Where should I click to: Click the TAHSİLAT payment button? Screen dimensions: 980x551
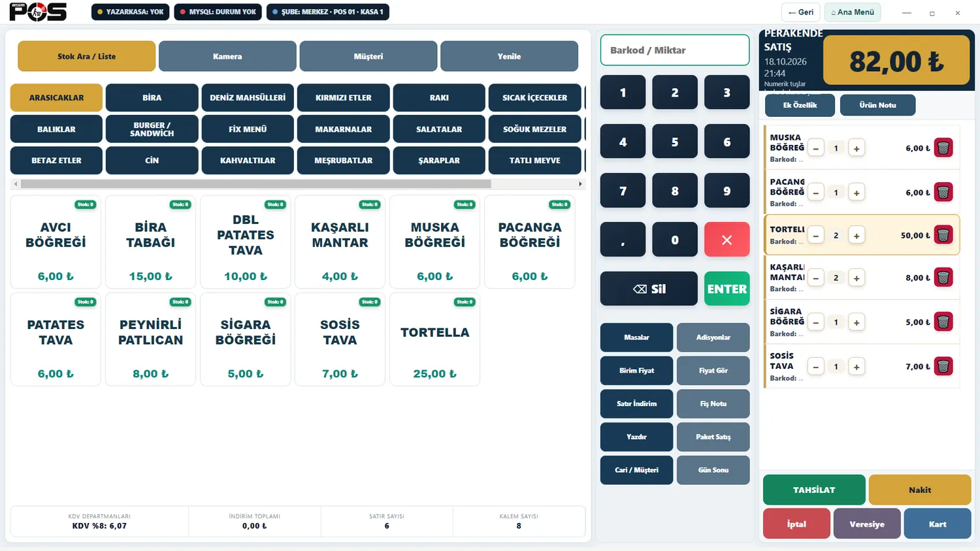pos(814,490)
